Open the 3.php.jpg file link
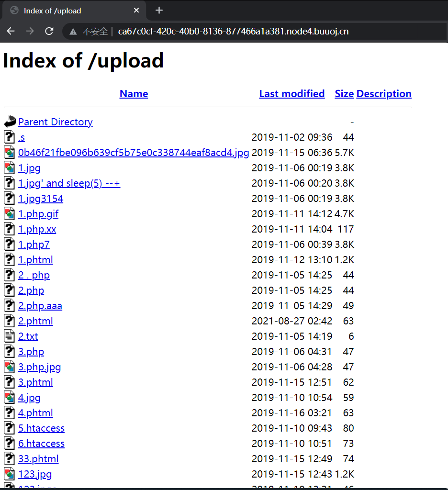The height and width of the screenshot is (490, 448). coord(39,367)
